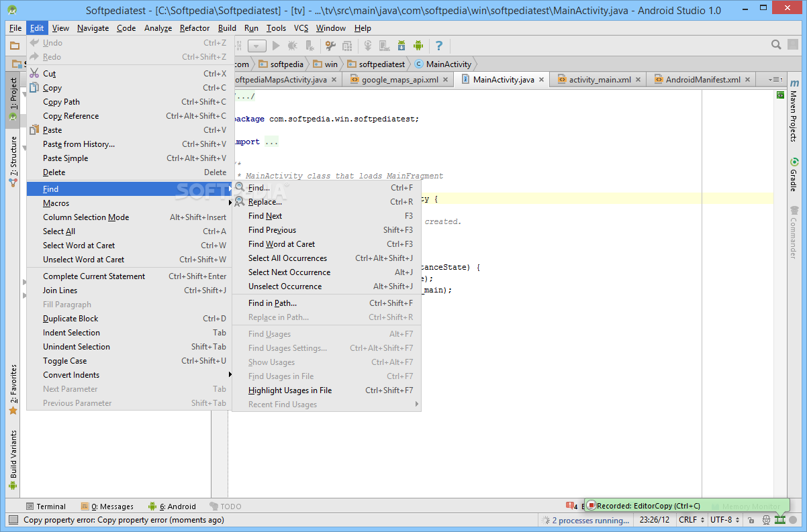Choose Replace... from Find submenu

point(326,202)
